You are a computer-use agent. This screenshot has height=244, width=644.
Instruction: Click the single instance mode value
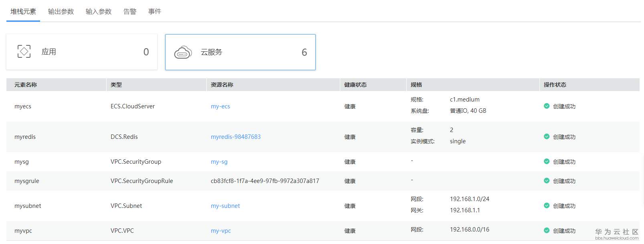click(x=458, y=141)
